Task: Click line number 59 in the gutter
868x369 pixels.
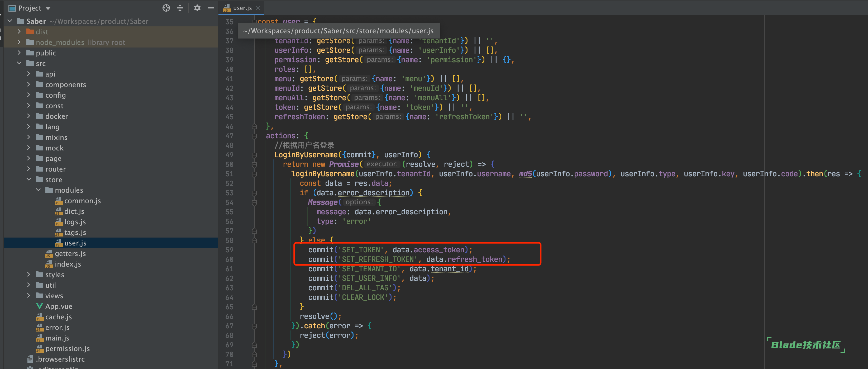Action: pyautogui.click(x=230, y=250)
